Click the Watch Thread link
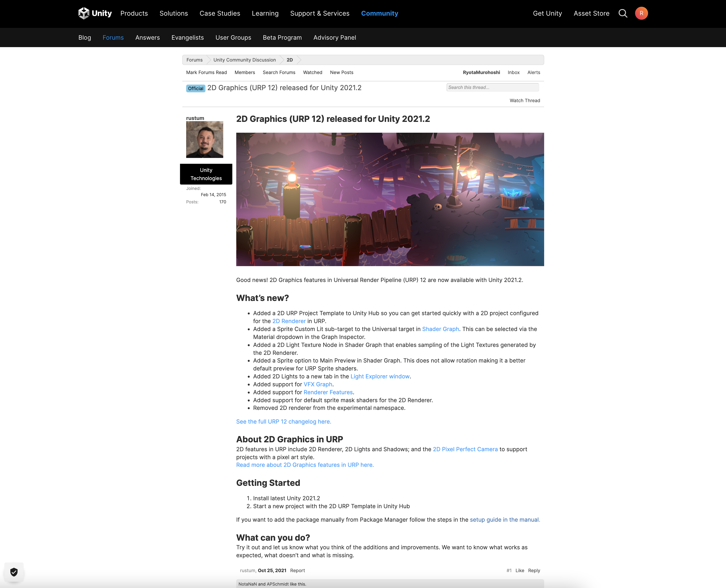This screenshot has height=588, width=726. point(524,100)
